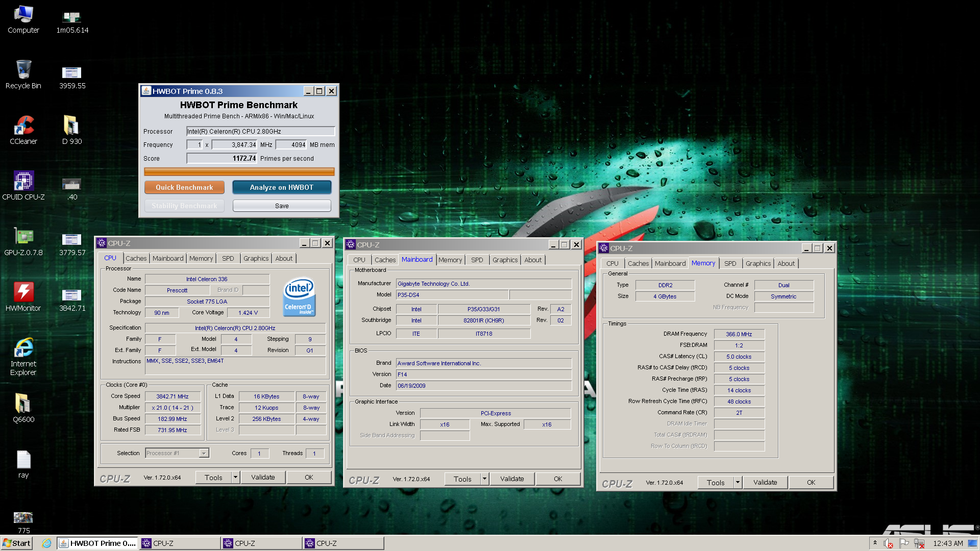
Task: Open Graphics tab in middle CPU-Z window
Action: coord(505,260)
